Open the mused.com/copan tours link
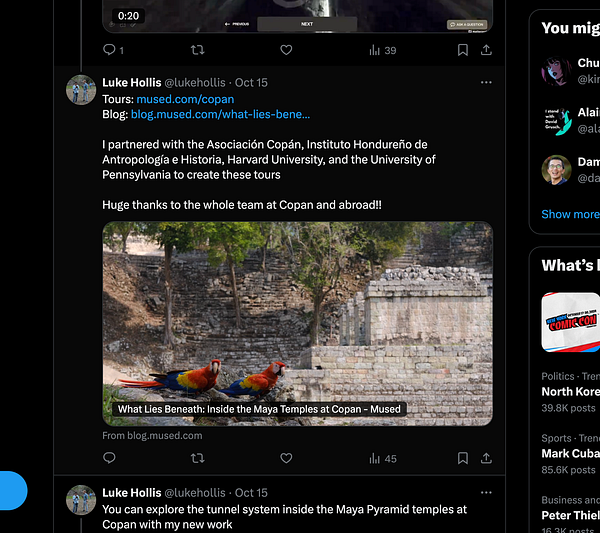Image resolution: width=600 pixels, height=533 pixels. point(185,99)
